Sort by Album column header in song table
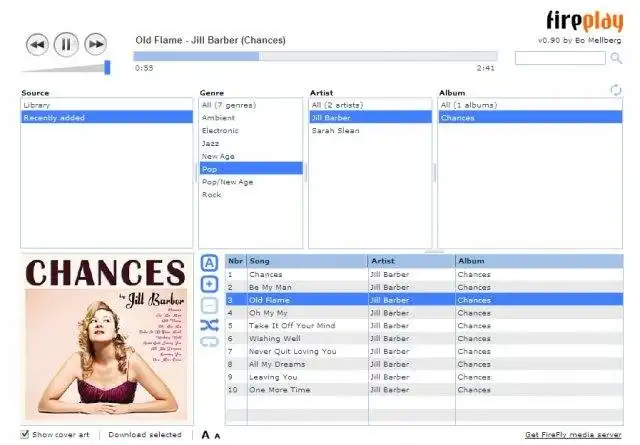This screenshot has width=640, height=445. tap(539, 261)
